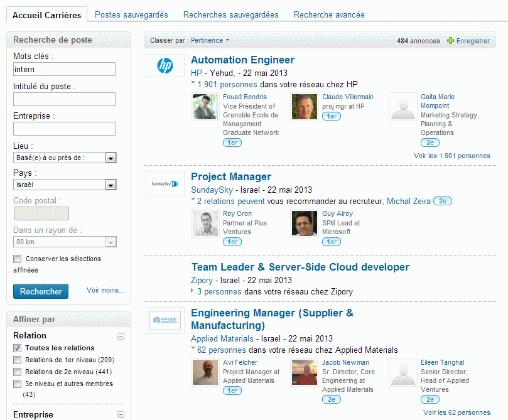Open the Pays dropdown showing Israël
Viewport: 508px width, 420px height.
click(65, 185)
